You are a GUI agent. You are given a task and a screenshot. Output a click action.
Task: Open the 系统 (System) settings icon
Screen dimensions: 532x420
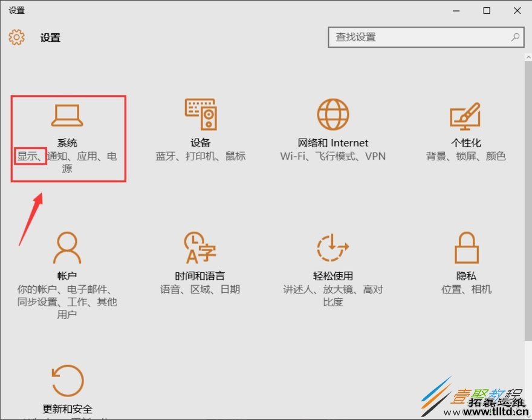(x=68, y=115)
